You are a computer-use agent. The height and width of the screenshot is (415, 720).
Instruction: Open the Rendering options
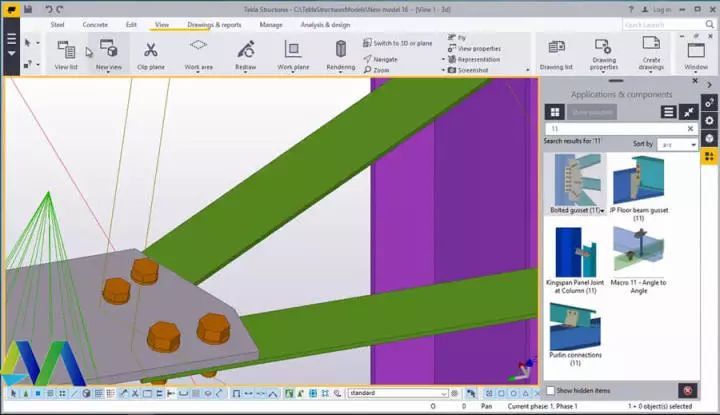point(340,53)
